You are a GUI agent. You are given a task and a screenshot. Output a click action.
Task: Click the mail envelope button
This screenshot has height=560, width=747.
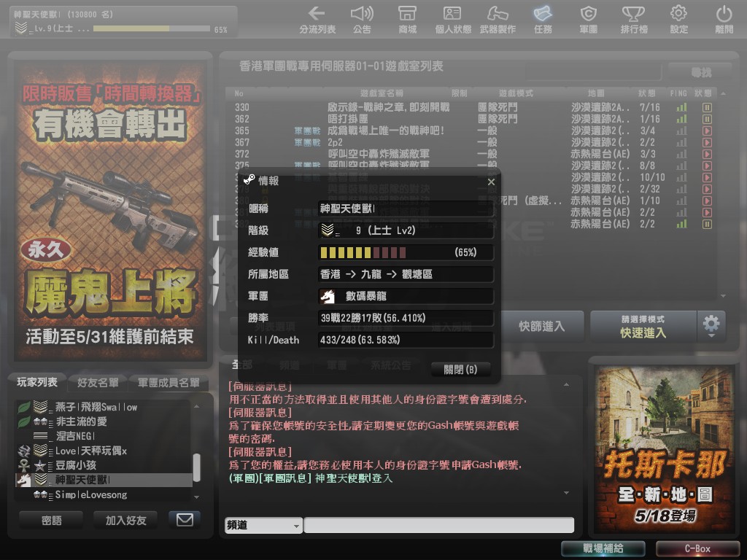pos(185,519)
